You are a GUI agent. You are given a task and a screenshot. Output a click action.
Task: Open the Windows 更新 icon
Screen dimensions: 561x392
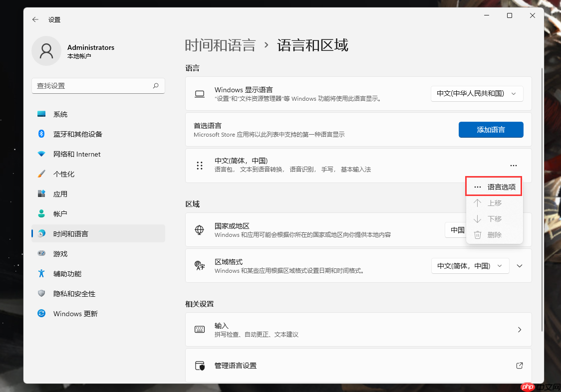pos(41,313)
